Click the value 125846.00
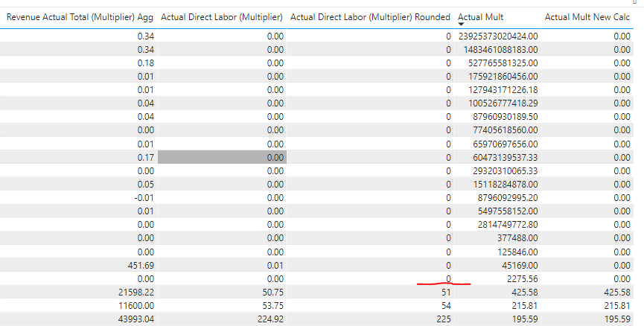This screenshot has height=326, width=644. pyautogui.click(x=517, y=252)
